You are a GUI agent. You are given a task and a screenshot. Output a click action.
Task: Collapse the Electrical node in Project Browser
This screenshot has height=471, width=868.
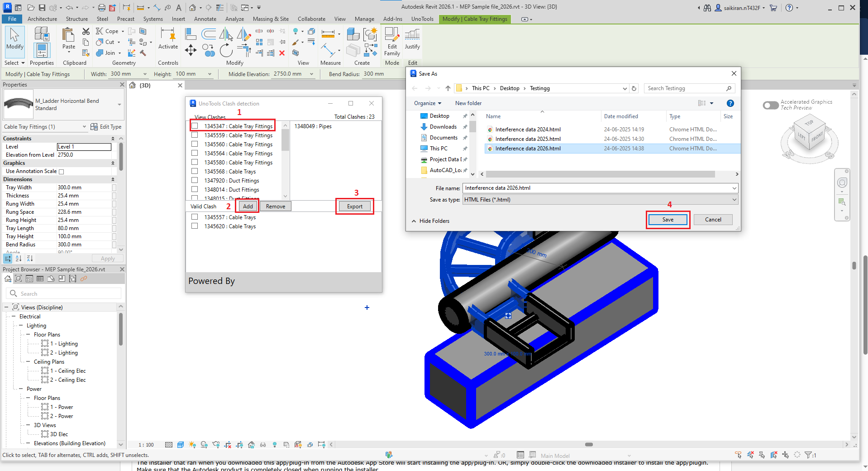[x=14, y=317]
